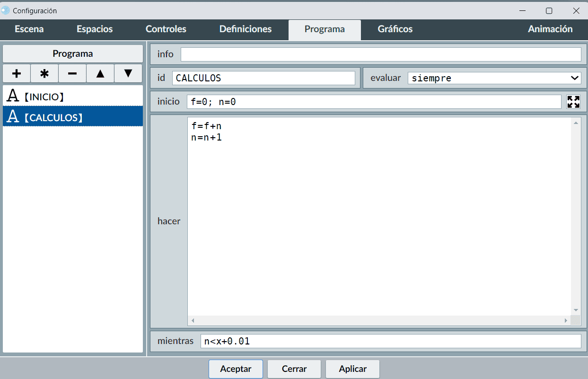Switch to the Escena tab

point(29,29)
